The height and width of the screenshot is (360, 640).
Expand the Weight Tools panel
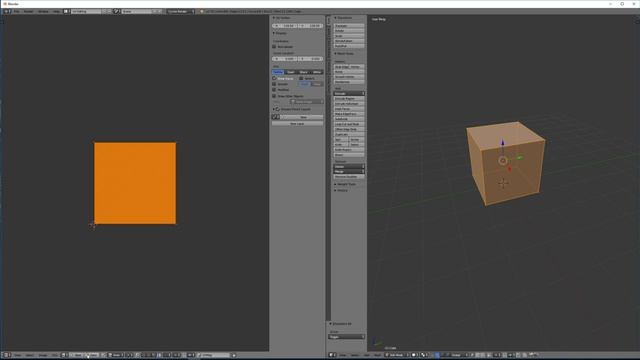click(345, 184)
